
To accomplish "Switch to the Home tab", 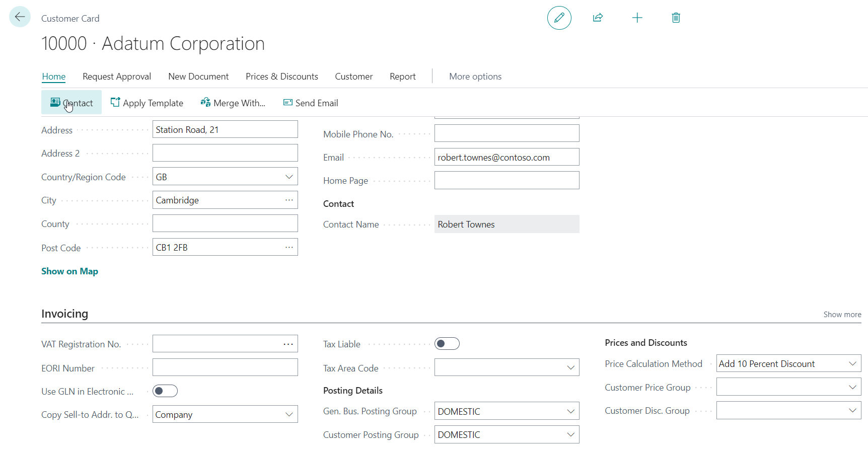I will click(x=54, y=77).
